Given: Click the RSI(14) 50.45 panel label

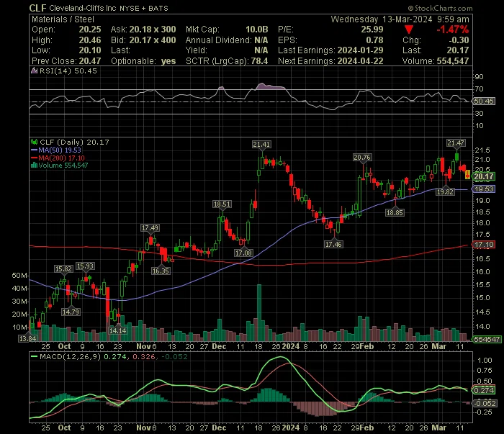Looking at the screenshot, I should tap(68, 71).
